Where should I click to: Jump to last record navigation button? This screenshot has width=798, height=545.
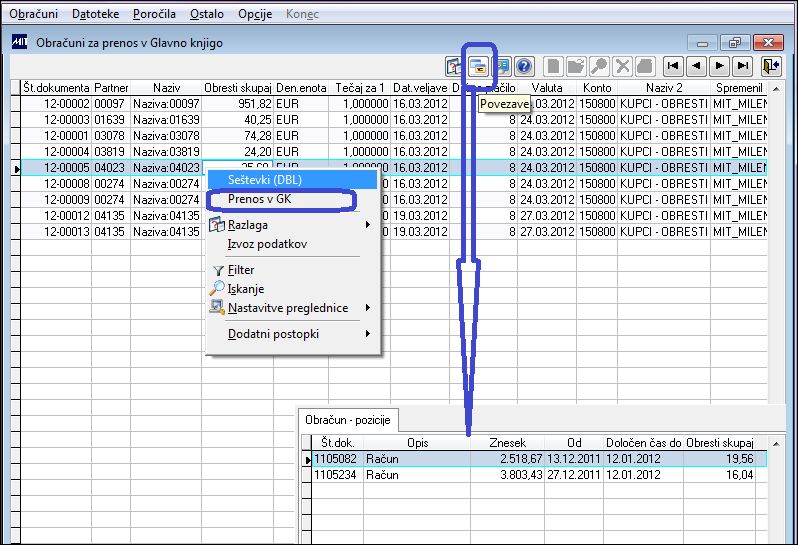[743, 66]
